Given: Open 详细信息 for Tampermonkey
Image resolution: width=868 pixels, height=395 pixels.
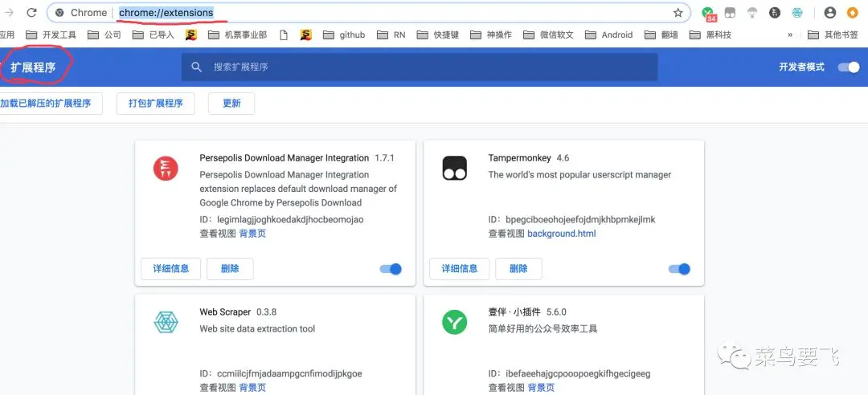Looking at the screenshot, I should (460, 269).
